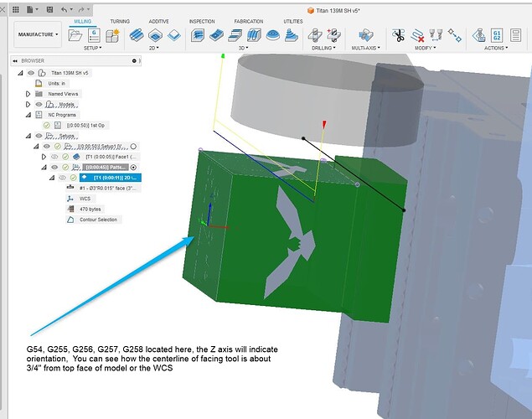This screenshot has height=419, width=532.
Task: Select the 3D Scallop tool
Action: click(272, 35)
